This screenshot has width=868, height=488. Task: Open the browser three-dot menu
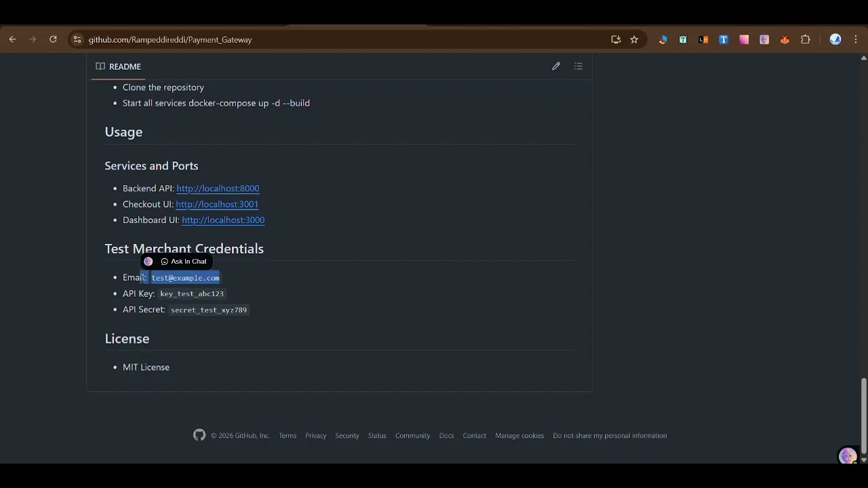click(856, 40)
